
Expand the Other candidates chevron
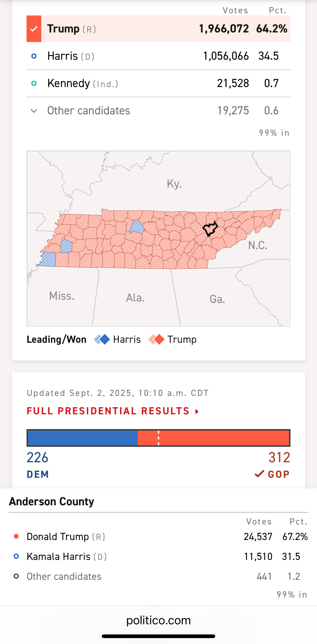(x=34, y=111)
